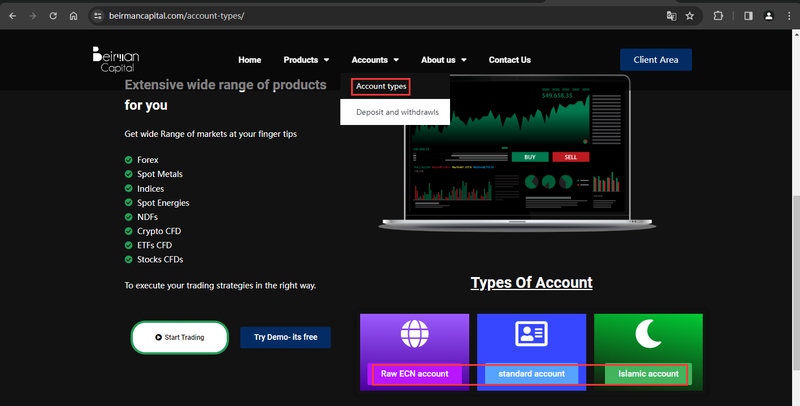Click the red SELL button in laptop image
The width and height of the screenshot is (800, 406).
570,157
